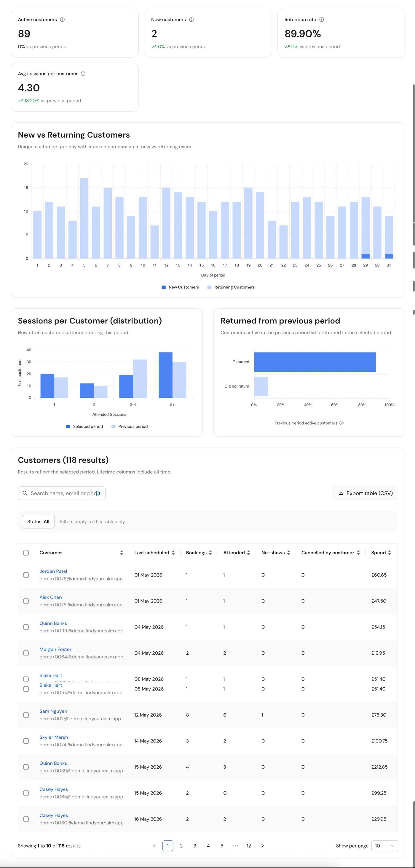
Task: Check Casey Hayes demo+0080 row checkbox
Action: point(26,819)
